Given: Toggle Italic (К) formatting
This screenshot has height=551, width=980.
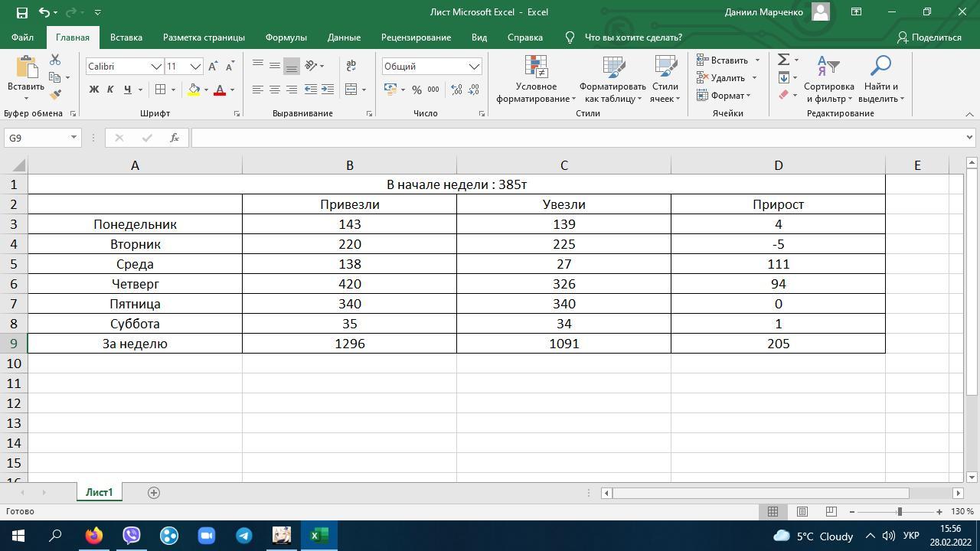Looking at the screenshot, I should (x=110, y=90).
